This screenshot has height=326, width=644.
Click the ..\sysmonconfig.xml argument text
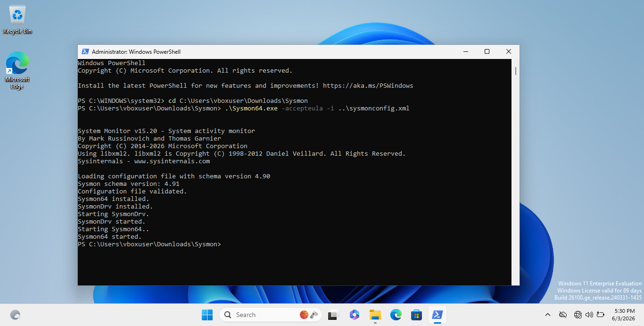pyautogui.click(x=374, y=109)
